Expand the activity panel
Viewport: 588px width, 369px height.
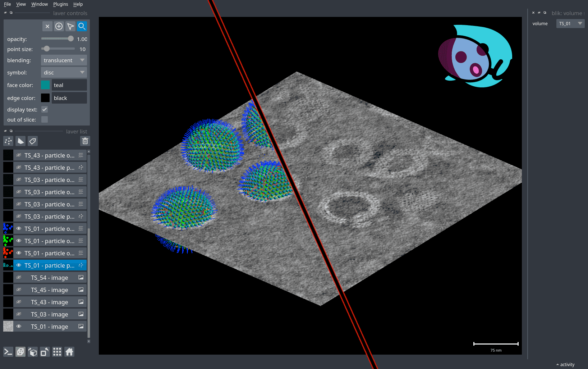565,364
